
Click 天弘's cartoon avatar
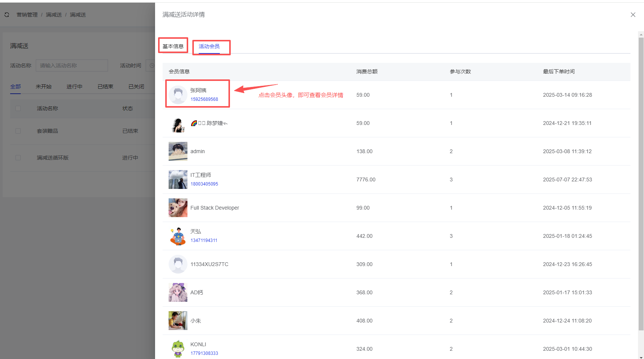(x=178, y=236)
